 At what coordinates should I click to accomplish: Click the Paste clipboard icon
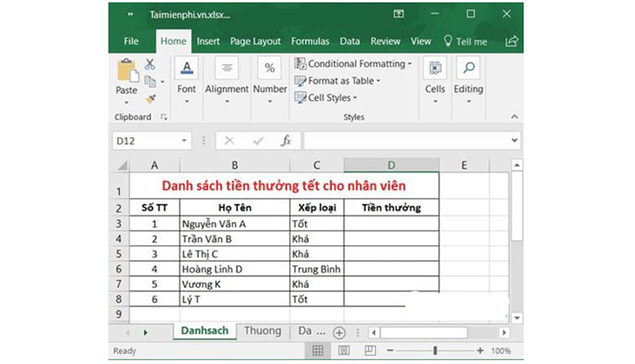[x=128, y=70]
